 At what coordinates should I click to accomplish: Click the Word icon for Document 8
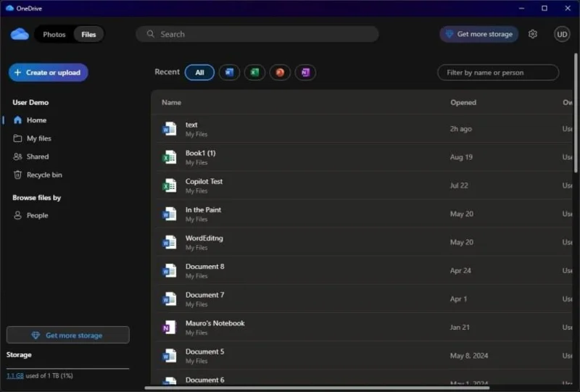(x=170, y=271)
